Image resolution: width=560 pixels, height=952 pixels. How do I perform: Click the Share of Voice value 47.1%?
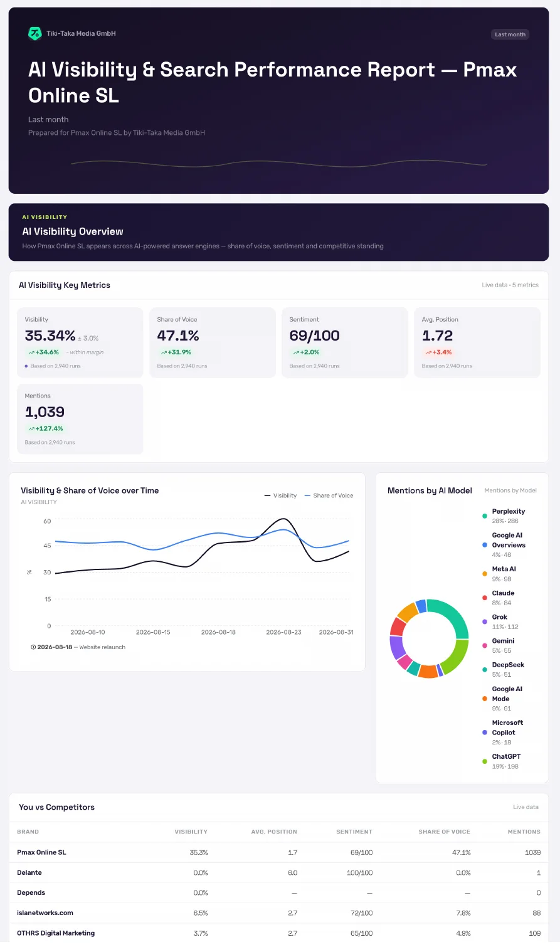[178, 336]
